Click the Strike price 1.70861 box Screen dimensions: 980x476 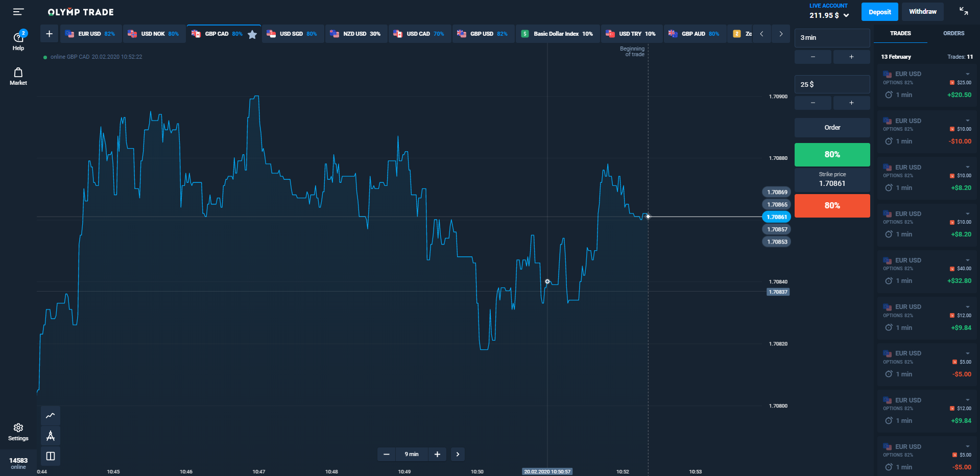point(832,179)
